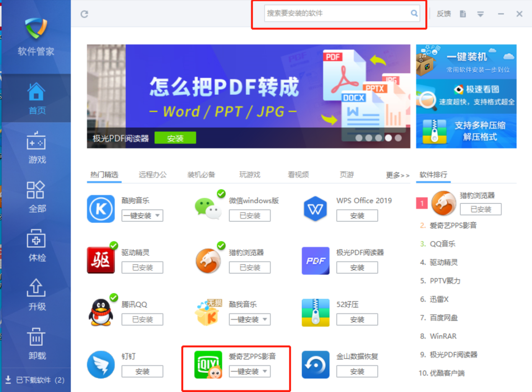This screenshot has width=532, height=392.
Task: Click the 软件管家 shield logo
Action: coord(36,28)
